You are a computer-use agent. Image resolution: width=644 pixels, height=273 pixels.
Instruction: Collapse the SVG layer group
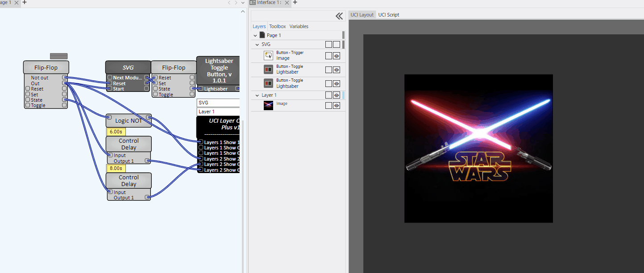coord(258,45)
